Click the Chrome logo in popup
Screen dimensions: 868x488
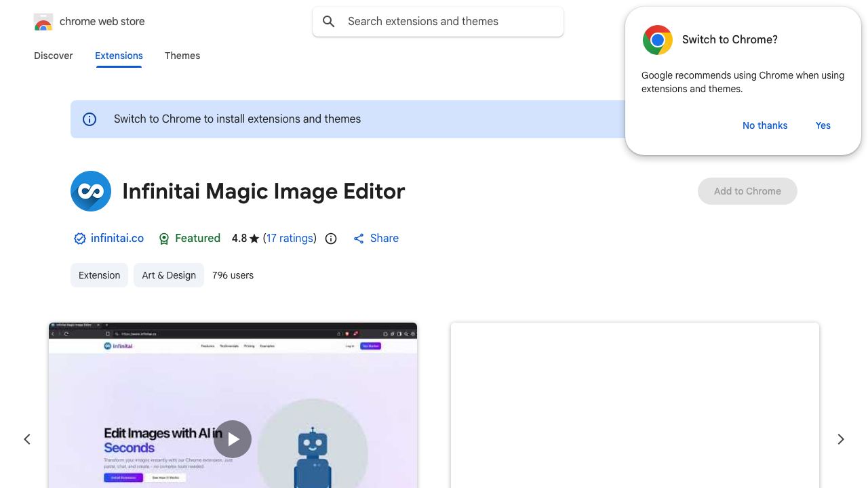click(658, 40)
